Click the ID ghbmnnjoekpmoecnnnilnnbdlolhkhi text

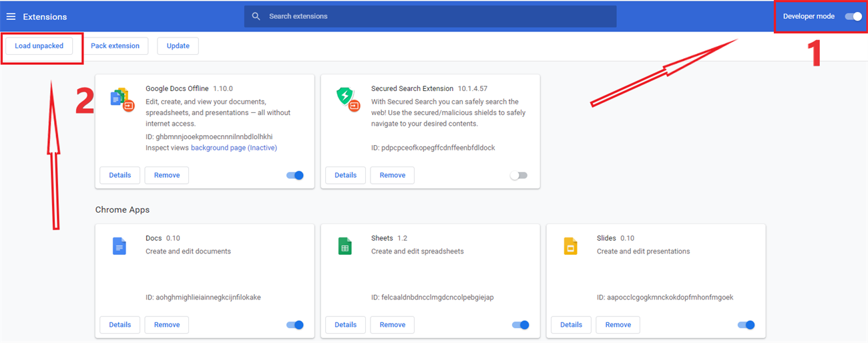[209, 137]
